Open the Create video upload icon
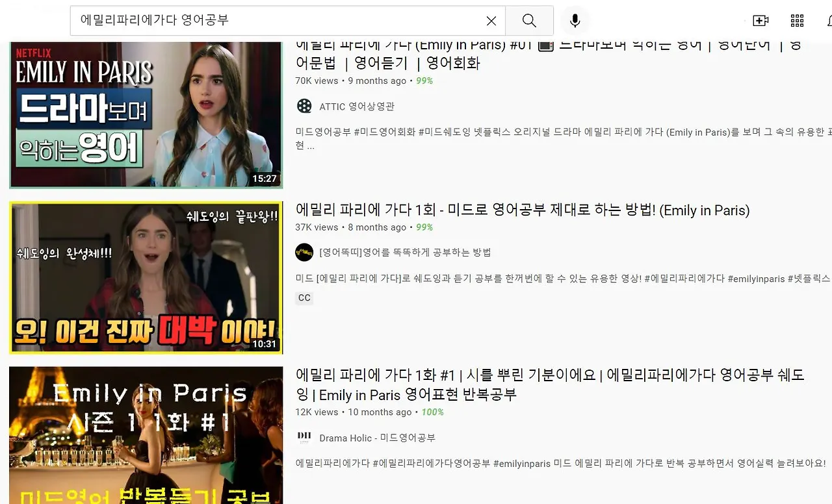Image resolution: width=832 pixels, height=504 pixels. [x=759, y=20]
